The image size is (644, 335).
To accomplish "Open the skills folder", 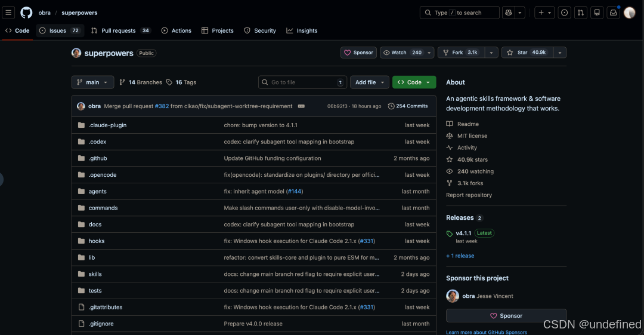I will tap(95, 274).
